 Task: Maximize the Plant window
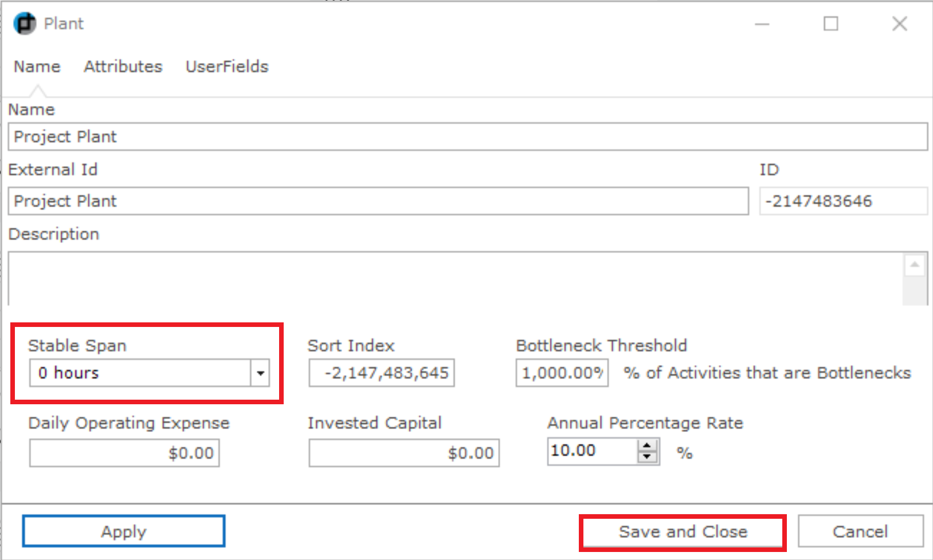(830, 24)
